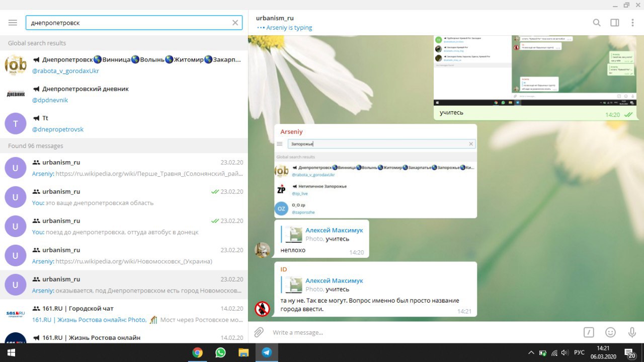Open 161.RU Городской чат result
The width and height of the screenshot is (644, 362).
124,314
